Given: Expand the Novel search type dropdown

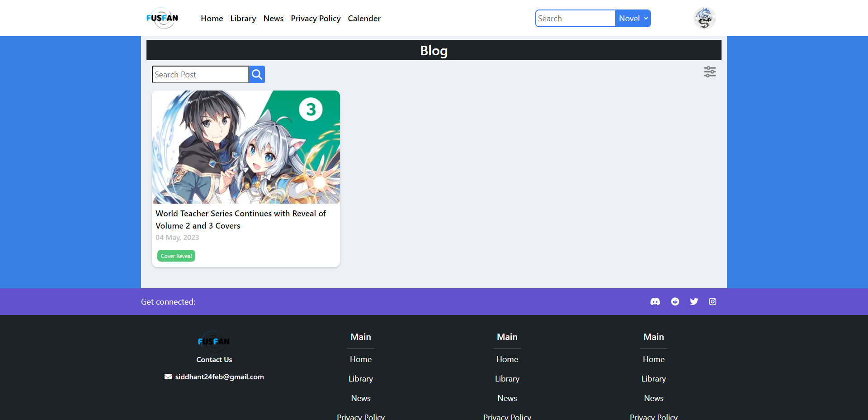Looking at the screenshot, I should click(x=633, y=18).
